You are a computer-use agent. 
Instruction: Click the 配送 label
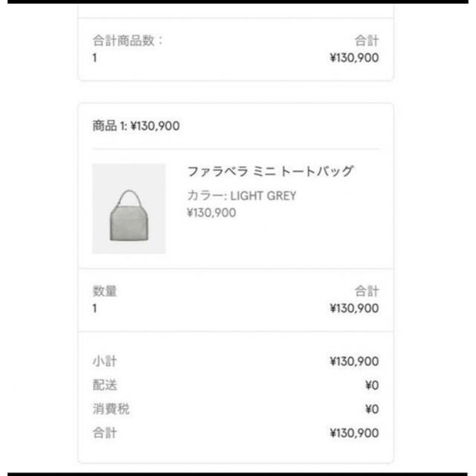(x=105, y=385)
